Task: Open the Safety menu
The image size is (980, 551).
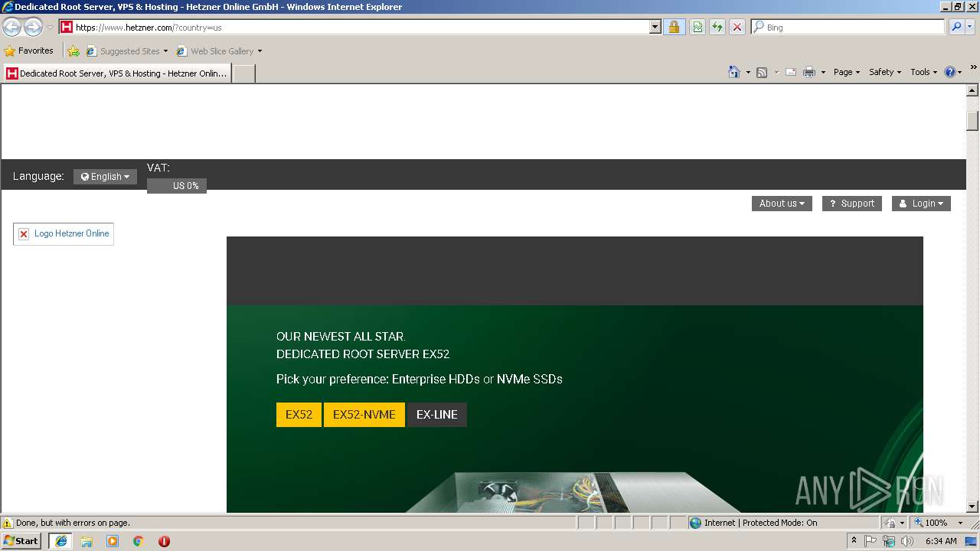Action: [x=885, y=72]
